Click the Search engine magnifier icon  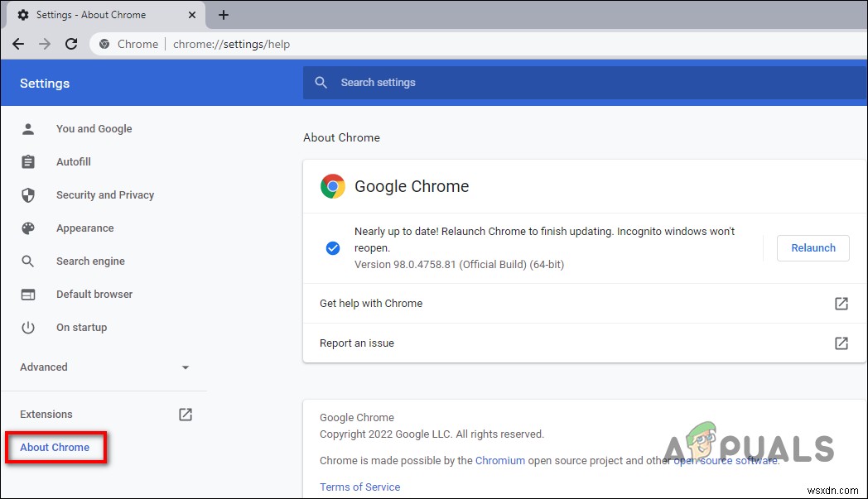tap(28, 261)
